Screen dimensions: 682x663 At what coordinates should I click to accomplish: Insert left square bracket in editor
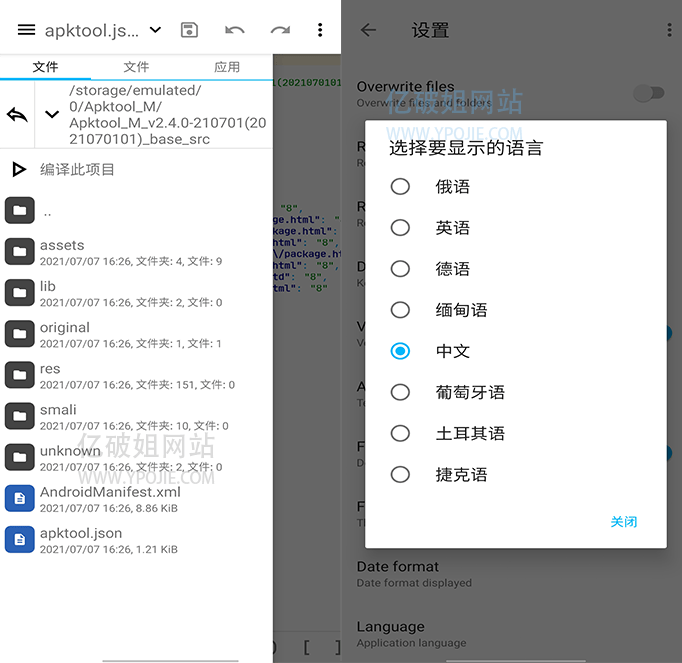click(307, 647)
